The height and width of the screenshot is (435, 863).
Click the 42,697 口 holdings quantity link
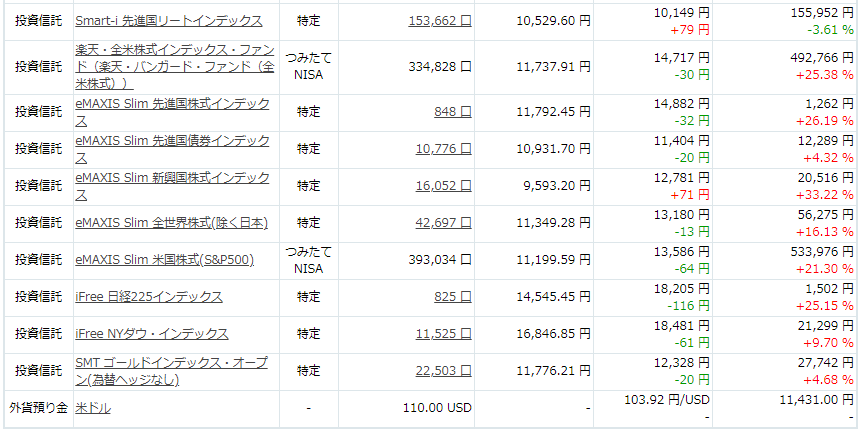coord(444,222)
